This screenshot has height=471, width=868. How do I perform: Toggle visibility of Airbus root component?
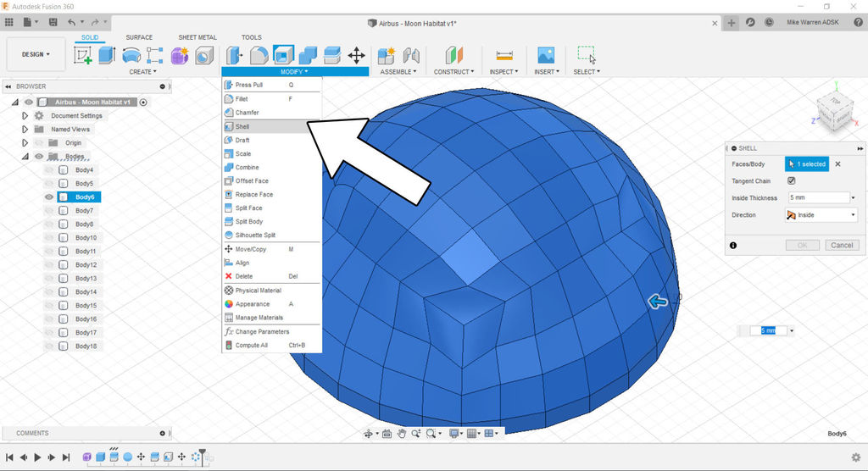click(29, 103)
